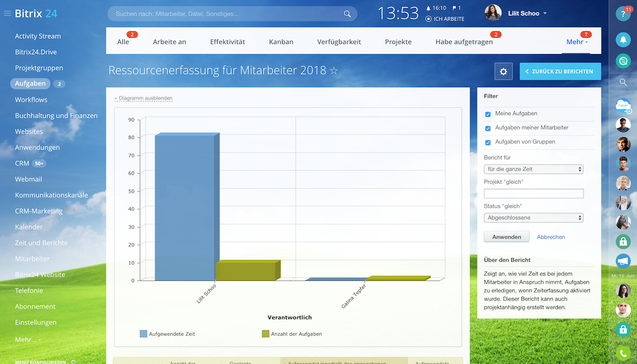Open the Projekte tab

coord(398,42)
